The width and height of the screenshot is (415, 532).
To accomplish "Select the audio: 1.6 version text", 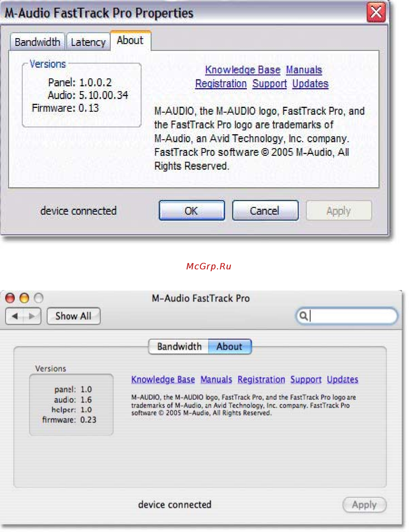I will click(73, 400).
